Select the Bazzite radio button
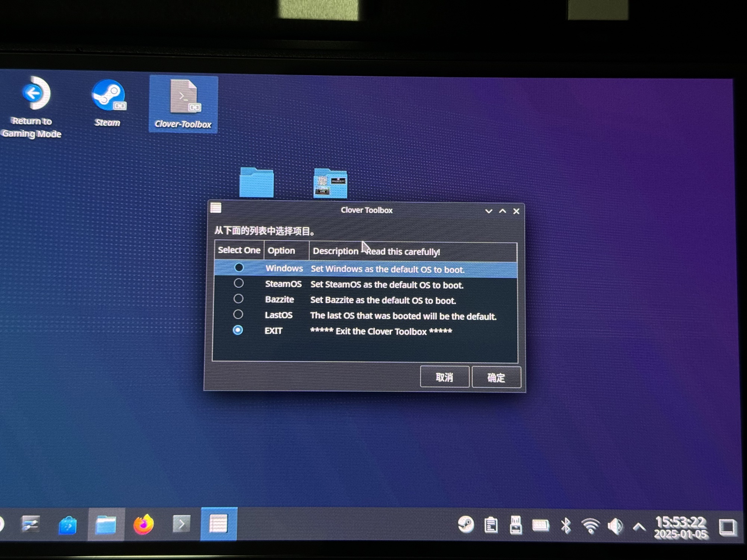The height and width of the screenshot is (560, 747). click(238, 299)
